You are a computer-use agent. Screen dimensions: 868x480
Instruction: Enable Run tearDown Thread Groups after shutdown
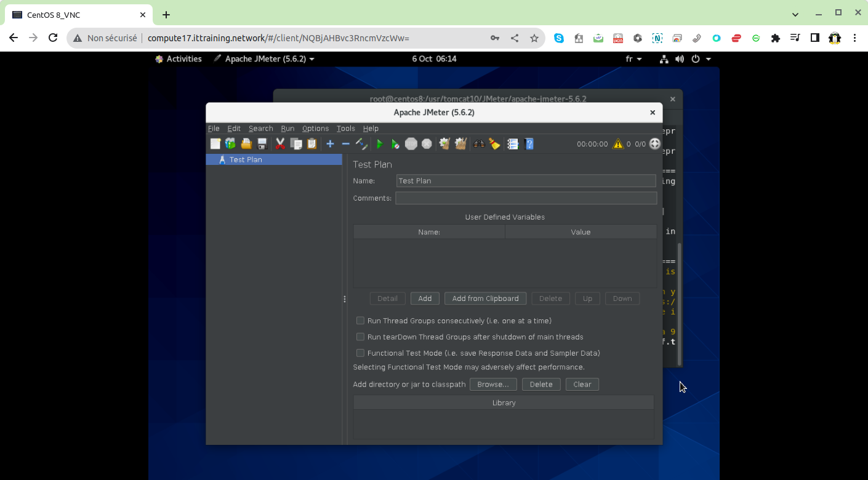(x=361, y=337)
